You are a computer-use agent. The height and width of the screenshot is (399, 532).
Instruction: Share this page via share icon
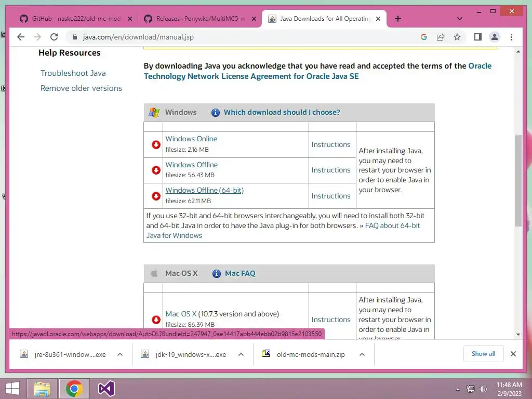tap(441, 37)
